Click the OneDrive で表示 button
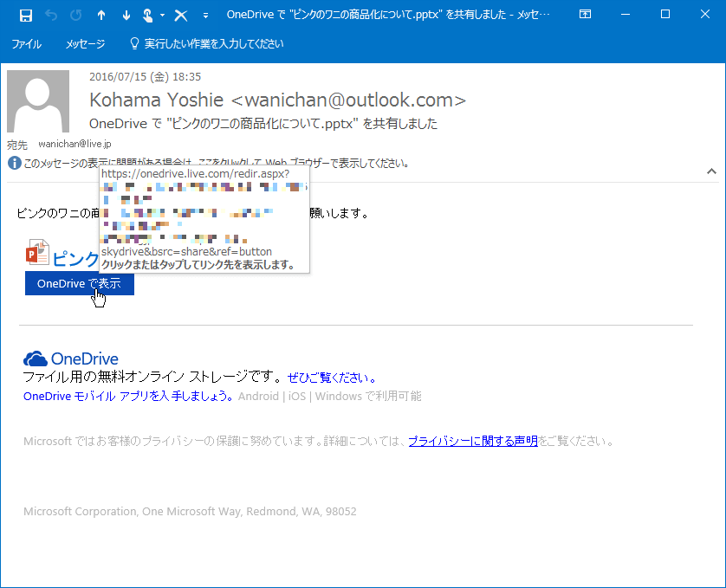Image resolution: width=726 pixels, height=588 pixels. tap(80, 283)
